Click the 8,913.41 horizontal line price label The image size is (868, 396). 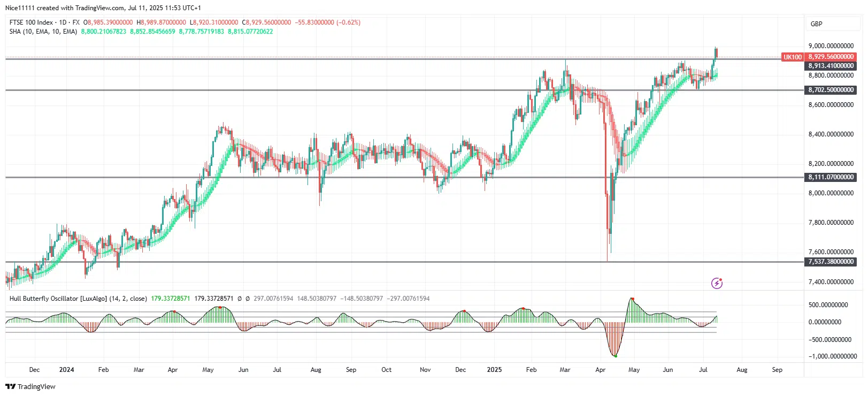(x=831, y=66)
